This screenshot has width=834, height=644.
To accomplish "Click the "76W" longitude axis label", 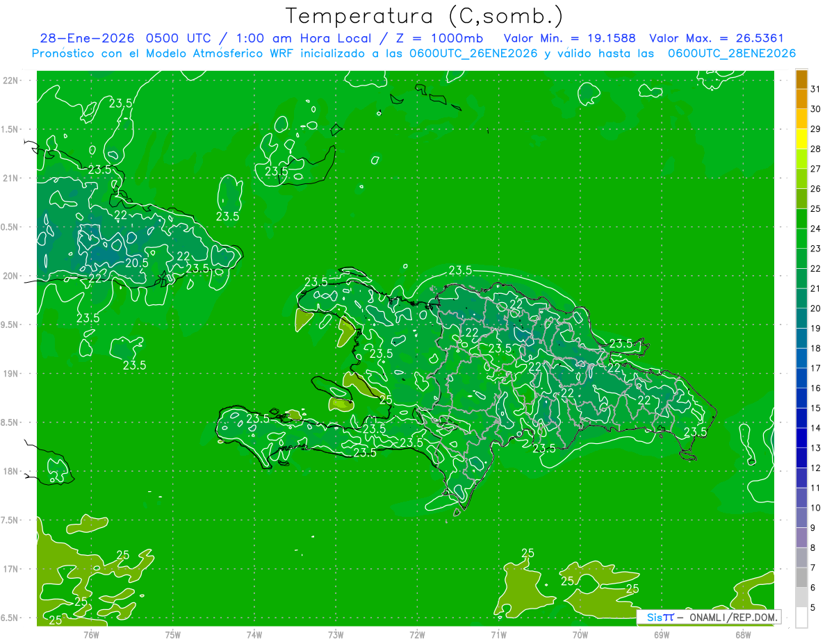I will click(x=91, y=635).
